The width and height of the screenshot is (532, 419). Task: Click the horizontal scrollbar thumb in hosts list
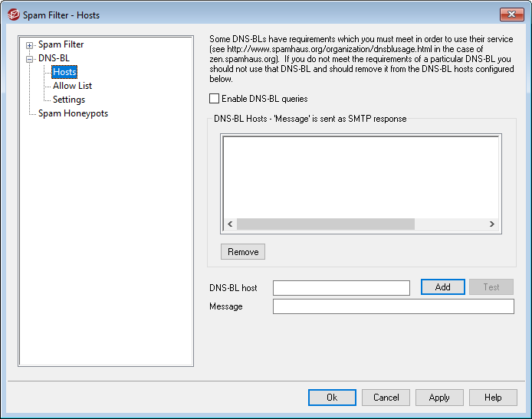325,224
